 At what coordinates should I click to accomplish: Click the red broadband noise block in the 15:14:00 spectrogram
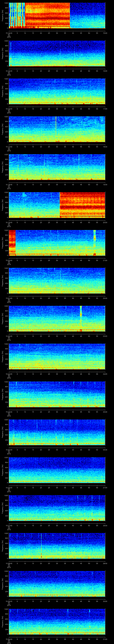tap(47, 16)
